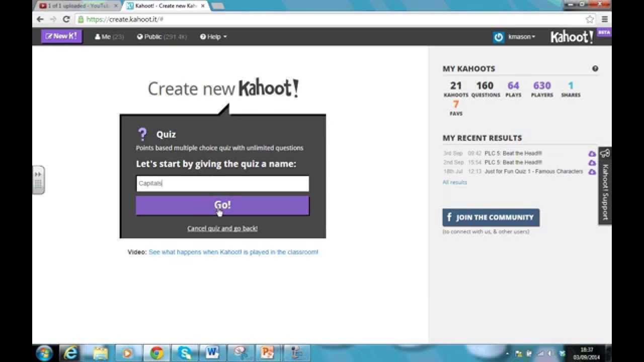
Task: Click the browser back arrow
Action: pyautogui.click(x=40, y=19)
